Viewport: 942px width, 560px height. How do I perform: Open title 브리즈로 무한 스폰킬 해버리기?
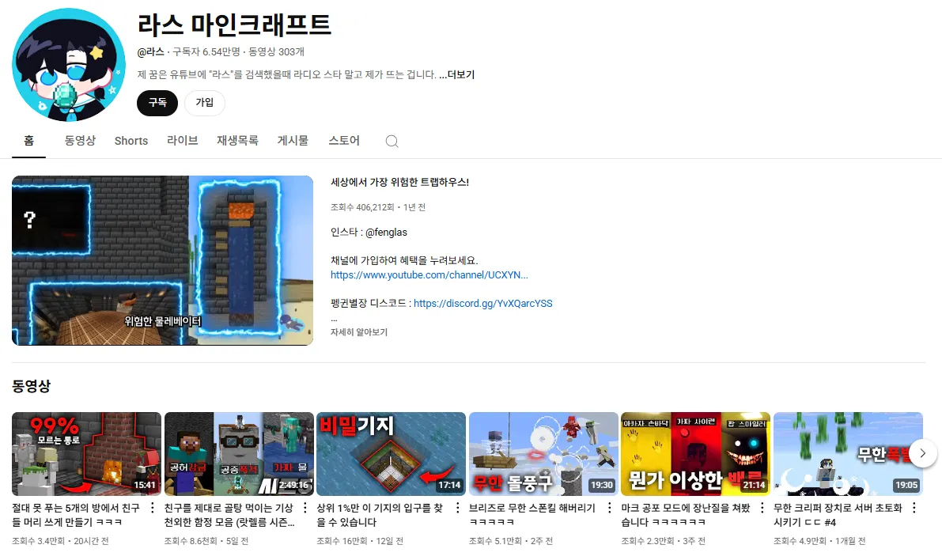[532, 515]
